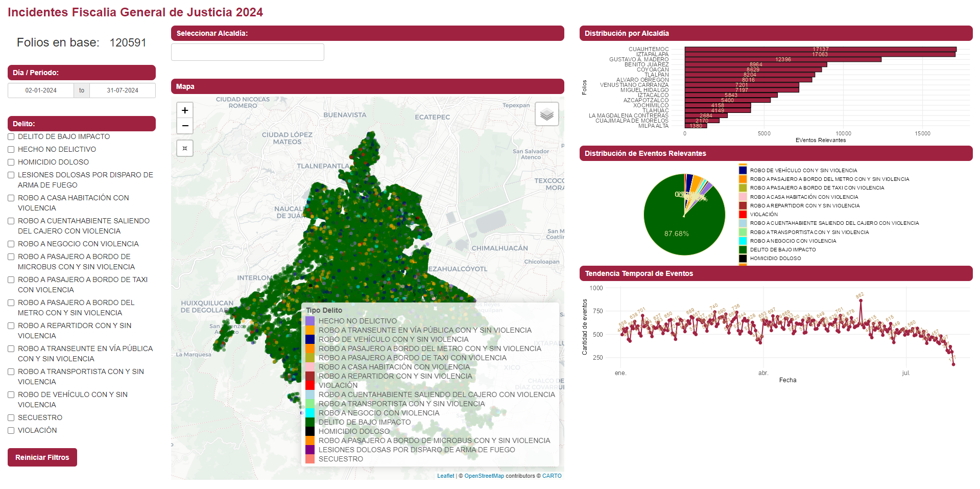Click the purple HECHO NO DELICTIVO map legend swatch
This screenshot has height=489, width=980.
(x=310, y=321)
